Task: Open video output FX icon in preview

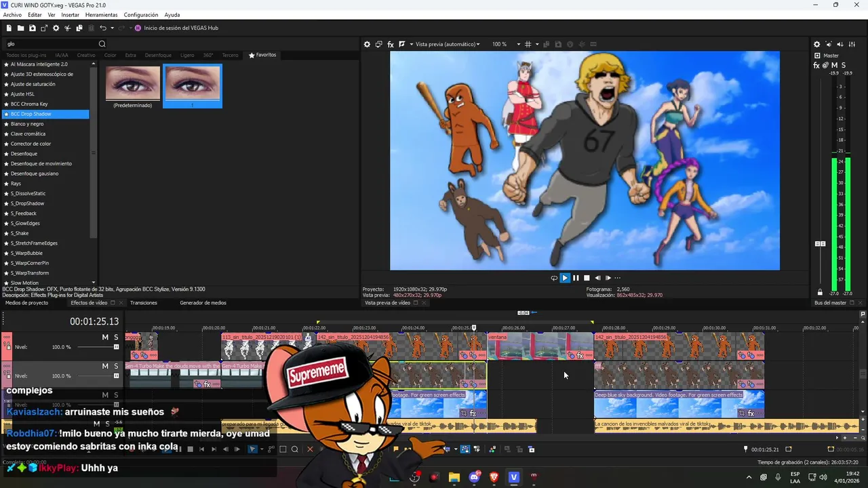Action: [391, 44]
